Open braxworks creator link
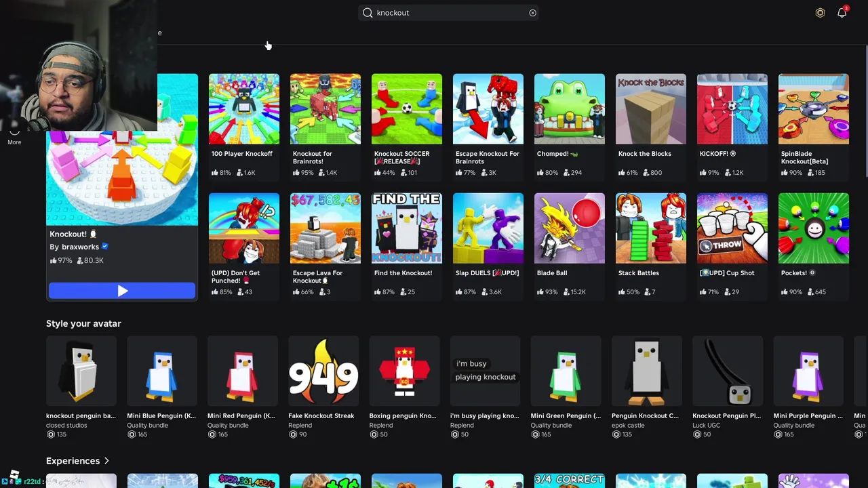 pos(80,247)
